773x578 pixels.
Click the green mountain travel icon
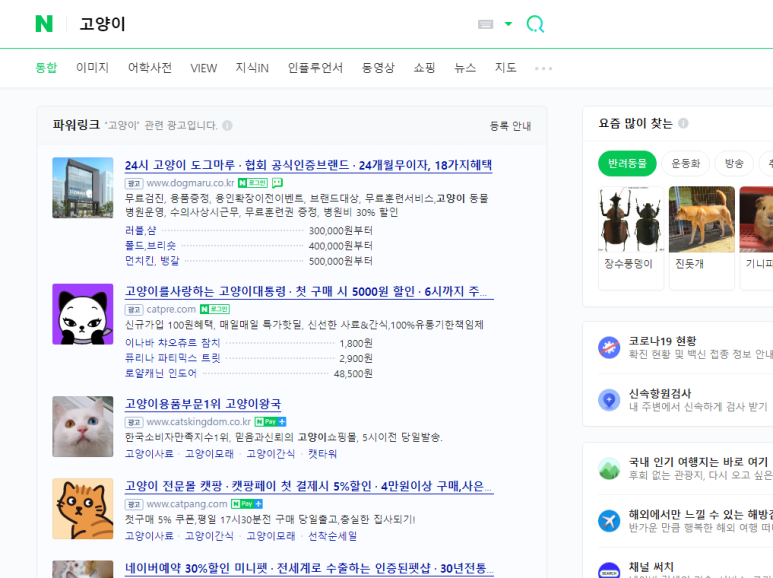pos(609,469)
